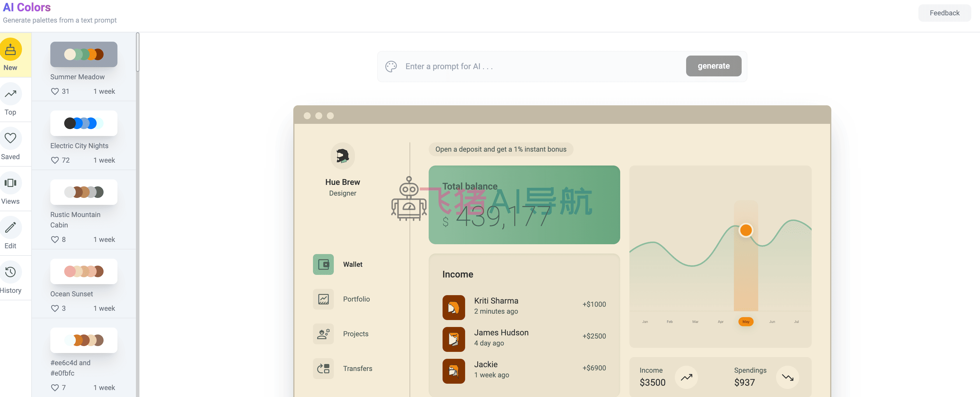Click the AI Colors logo title
The image size is (980, 397).
(27, 7)
